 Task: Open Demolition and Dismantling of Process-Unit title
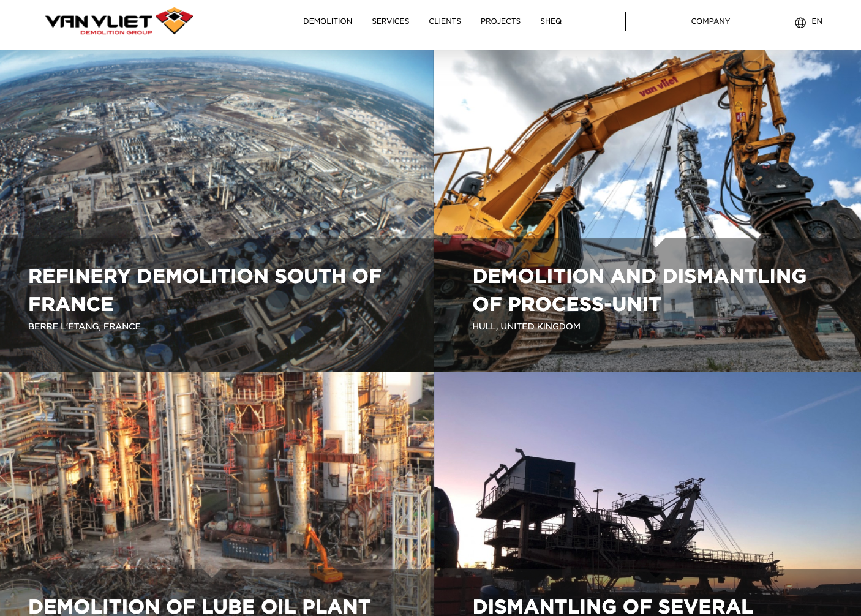pyautogui.click(x=639, y=290)
